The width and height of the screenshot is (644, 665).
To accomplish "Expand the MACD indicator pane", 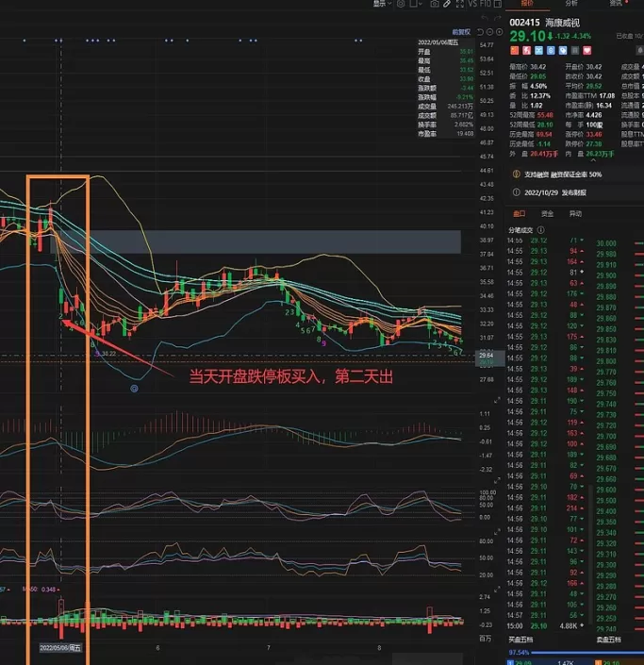I will (497, 400).
